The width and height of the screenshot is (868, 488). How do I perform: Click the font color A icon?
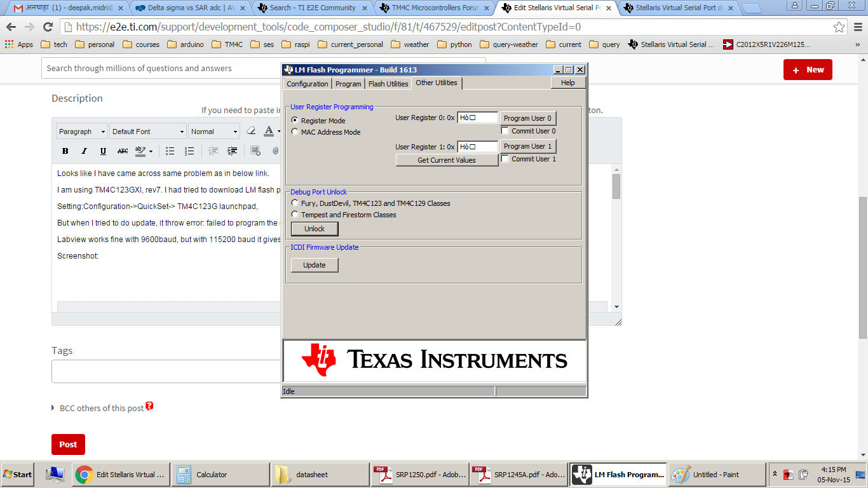tap(269, 131)
